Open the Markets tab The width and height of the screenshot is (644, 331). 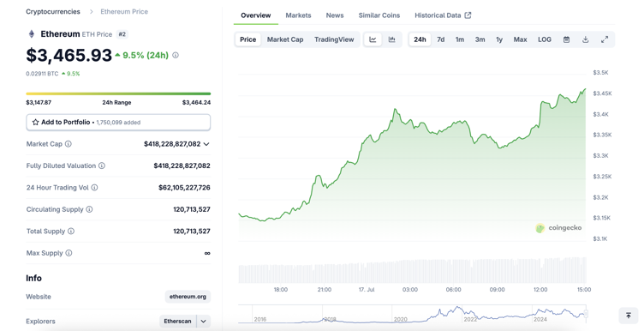coord(298,15)
